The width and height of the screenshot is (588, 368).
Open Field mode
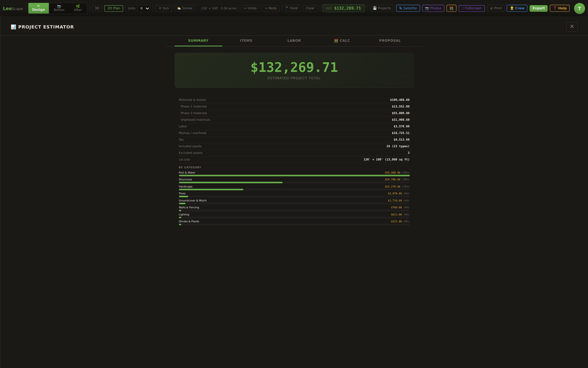pos(291,8)
